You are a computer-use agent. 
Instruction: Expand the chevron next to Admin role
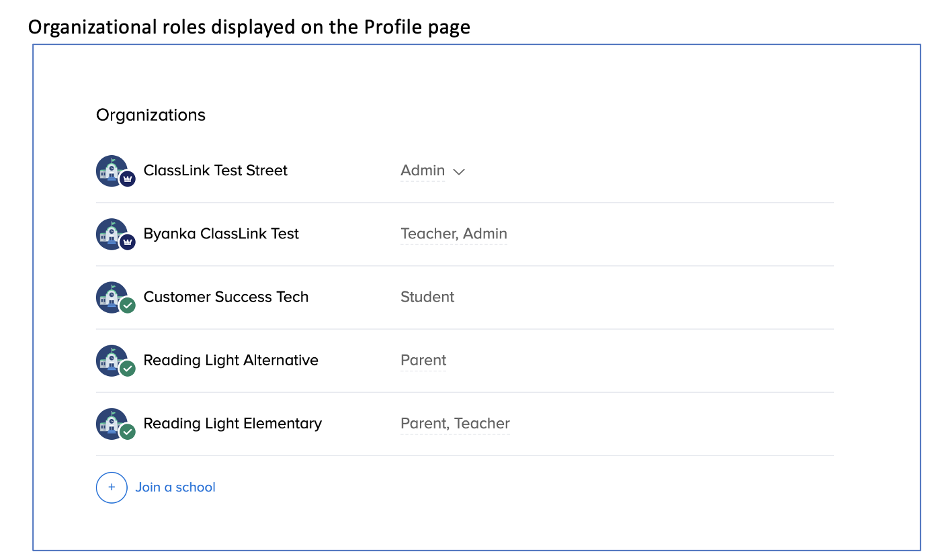459,172
